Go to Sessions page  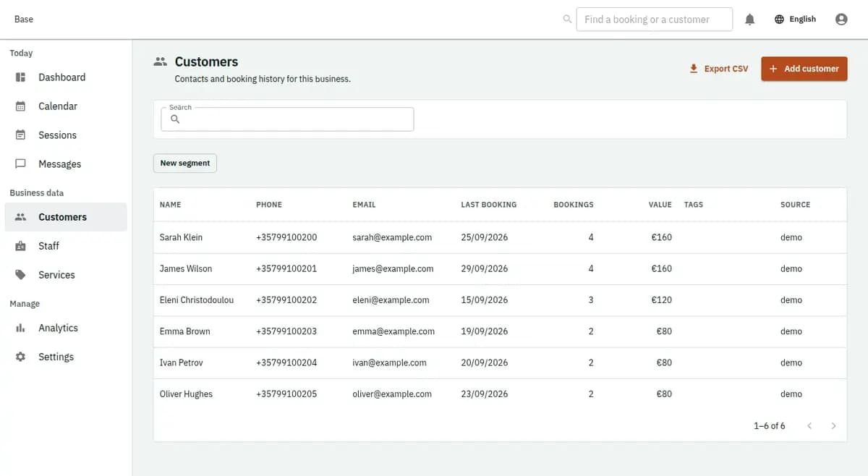click(66, 135)
